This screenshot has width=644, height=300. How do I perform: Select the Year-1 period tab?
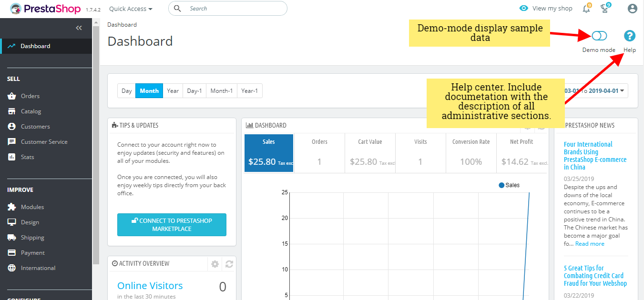coord(250,91)
